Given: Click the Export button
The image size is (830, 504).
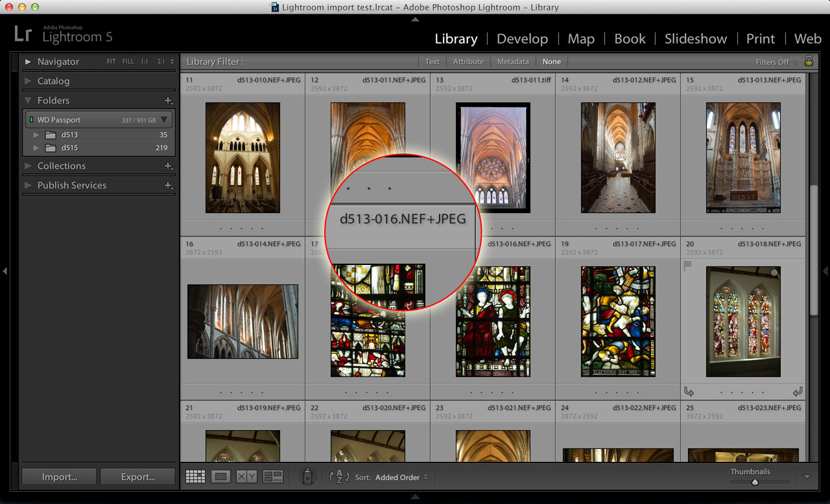Looking at the screenshot, I should (x=137, y=477).
